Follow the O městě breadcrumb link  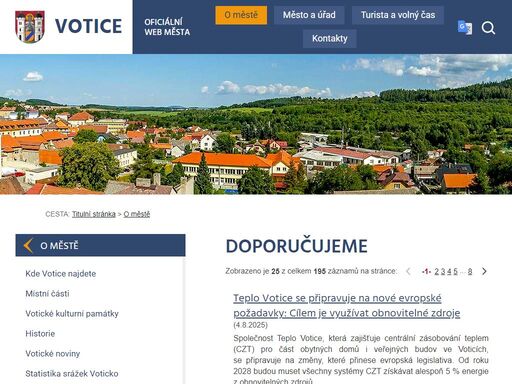pyautogui.click(x=137, y=214)
